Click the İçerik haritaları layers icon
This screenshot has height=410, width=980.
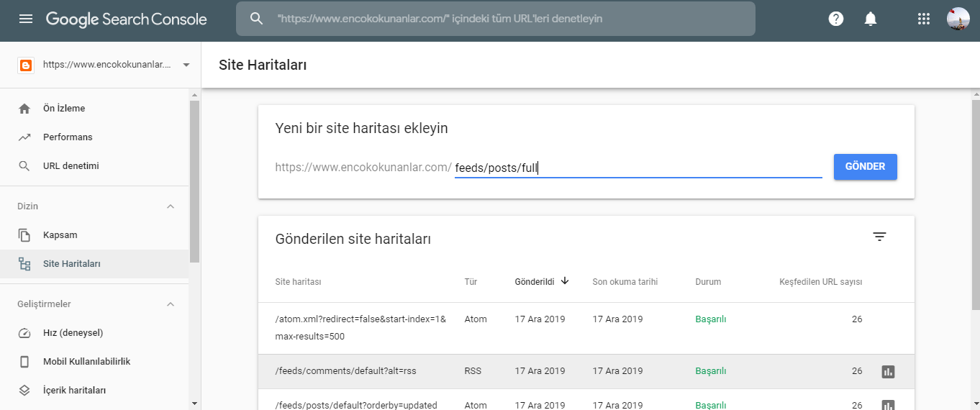pos(24,391)
